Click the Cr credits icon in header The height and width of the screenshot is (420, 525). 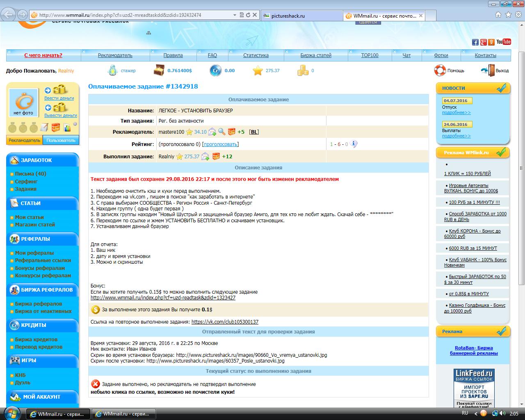tap(215, 71)
